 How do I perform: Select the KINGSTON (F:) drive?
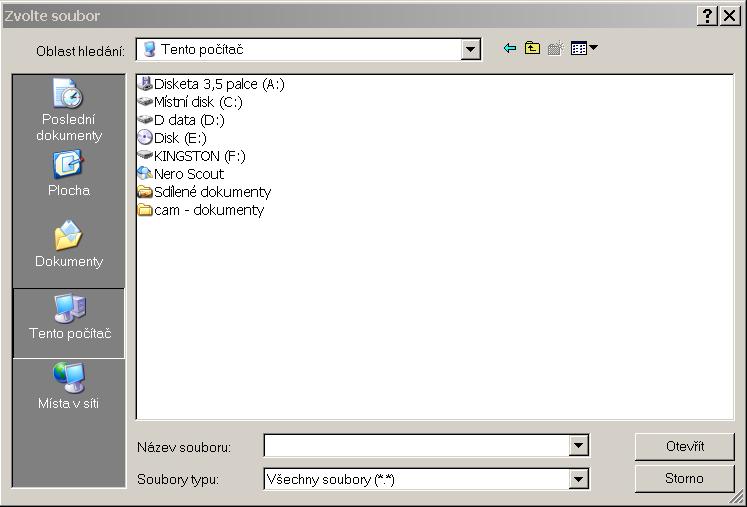click(x=198, y=156)
